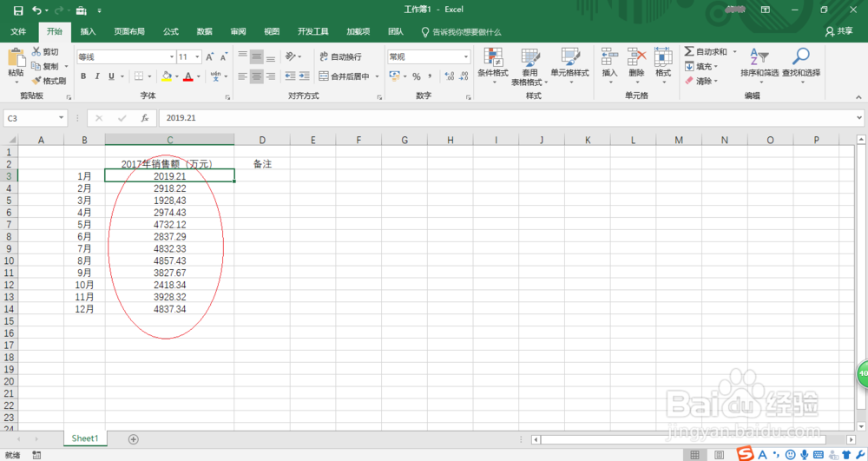The image size is (868, 461).
Task: Switch to the 插入 Insert tab
Action: pyautogui.click(x=88, y=31)
